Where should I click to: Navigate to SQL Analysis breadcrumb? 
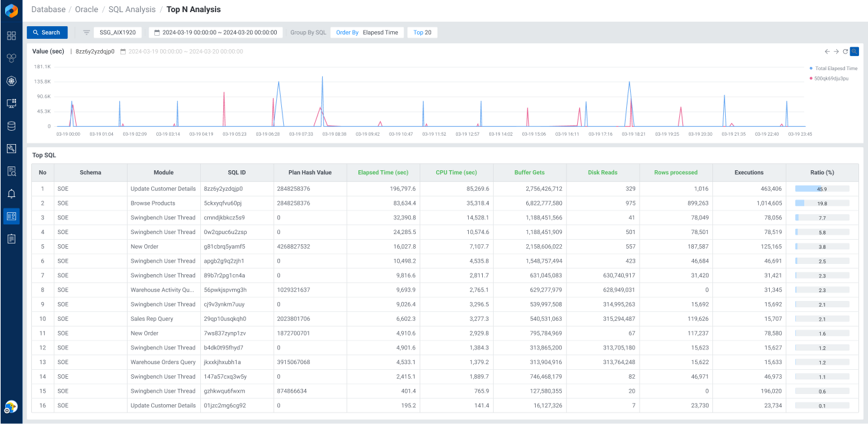point(132,10)
